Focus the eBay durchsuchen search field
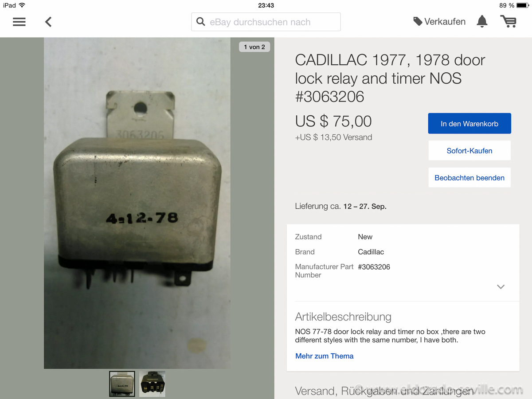This screenshot has width=532, height=399. coord(266,22)
